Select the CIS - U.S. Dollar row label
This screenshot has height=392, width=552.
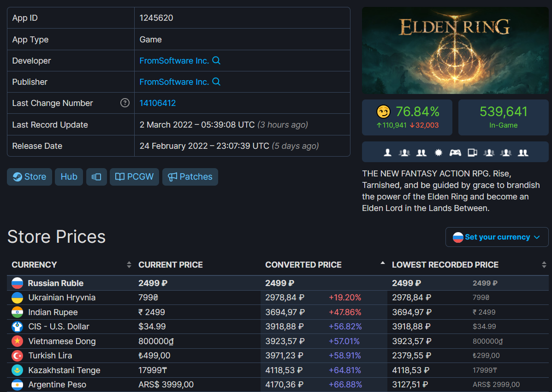59,327
